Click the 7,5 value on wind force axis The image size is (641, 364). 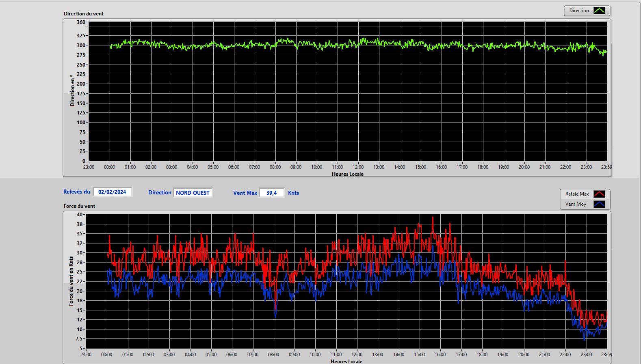point(79,338)
